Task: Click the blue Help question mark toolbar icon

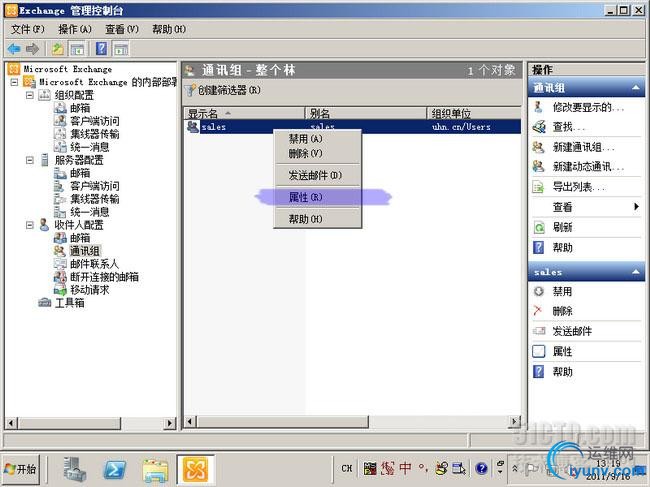Action: pos(102,49)
